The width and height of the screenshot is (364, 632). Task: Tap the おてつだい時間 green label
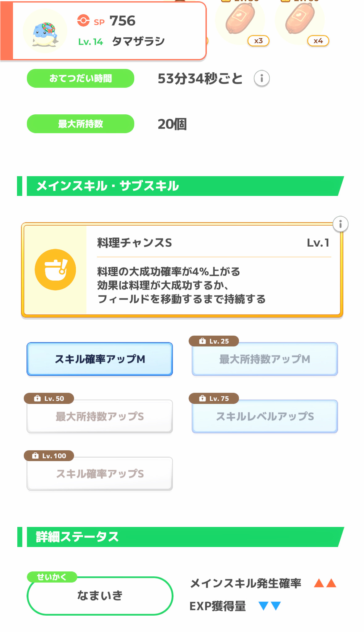click(x=81, y=78)
